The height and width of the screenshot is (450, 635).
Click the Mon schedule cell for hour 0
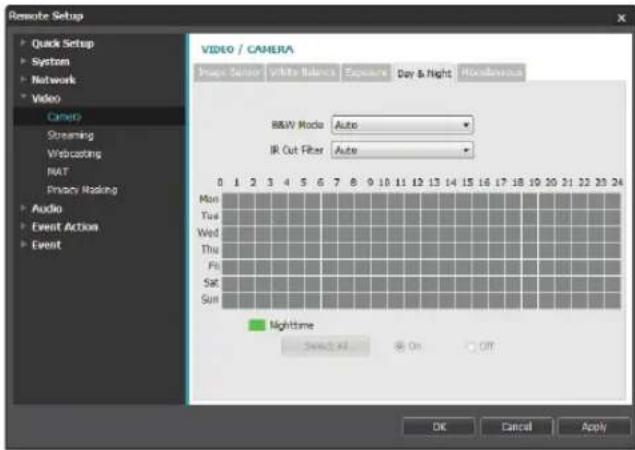pos(230,200)
